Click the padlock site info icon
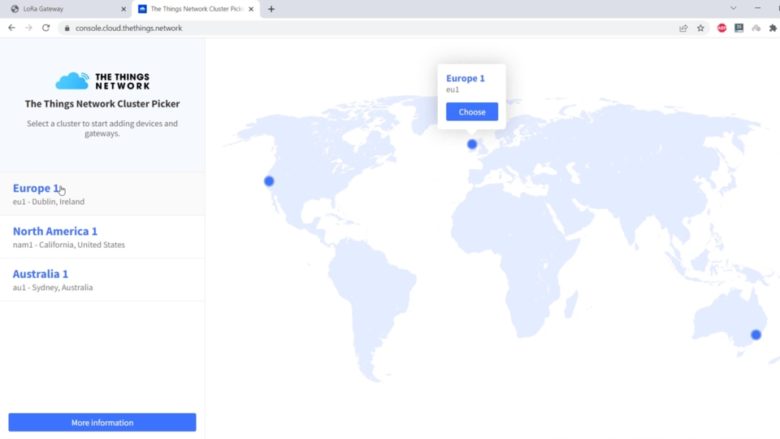Image resolution: width=780 pixels, height=439 pixels. point(67,28)
